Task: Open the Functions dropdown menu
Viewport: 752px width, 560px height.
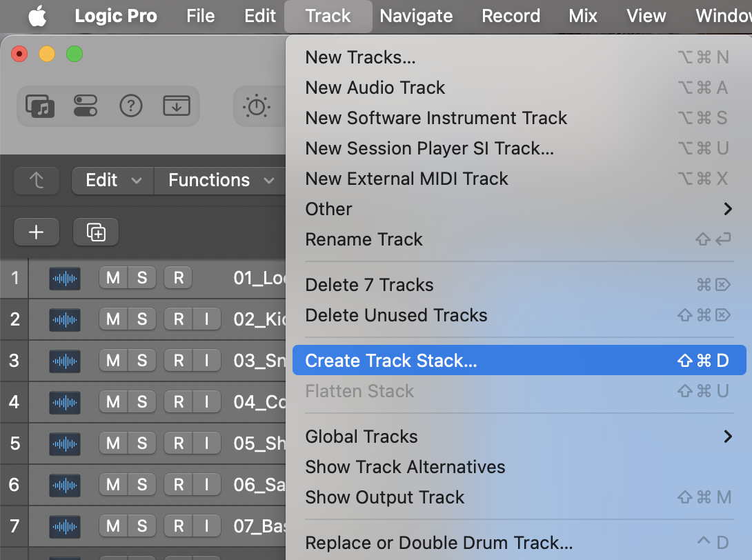Action: [220, 181]
